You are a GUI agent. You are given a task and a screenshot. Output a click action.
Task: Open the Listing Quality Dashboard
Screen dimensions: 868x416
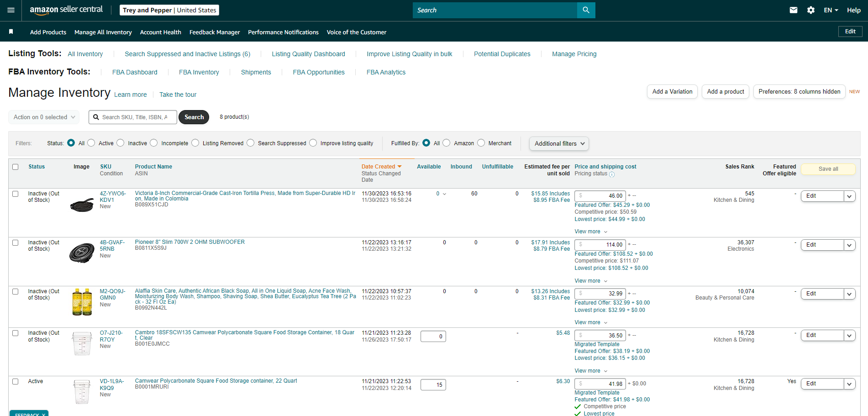(x=309, y=54)
